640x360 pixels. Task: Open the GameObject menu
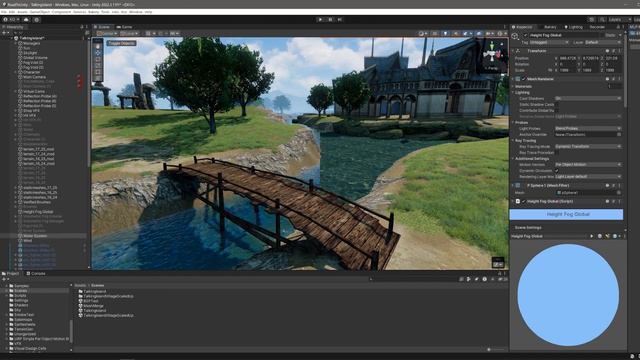tap(40, 12)
